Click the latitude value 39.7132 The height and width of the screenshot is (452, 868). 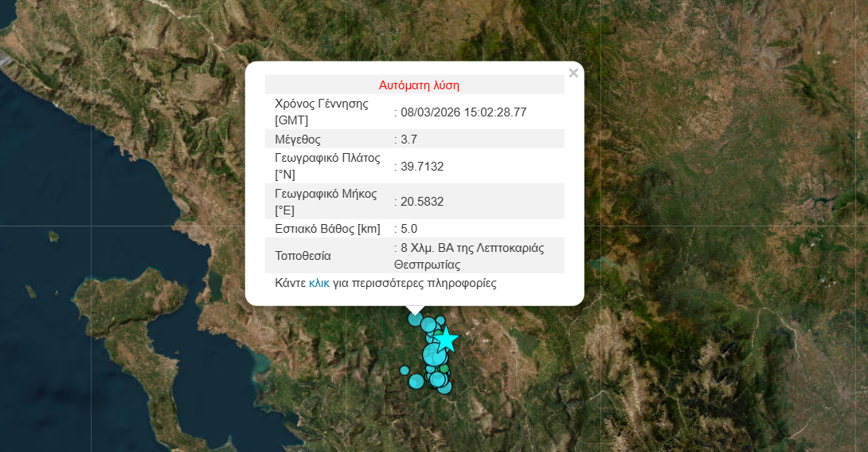click(x=422, y=167)
